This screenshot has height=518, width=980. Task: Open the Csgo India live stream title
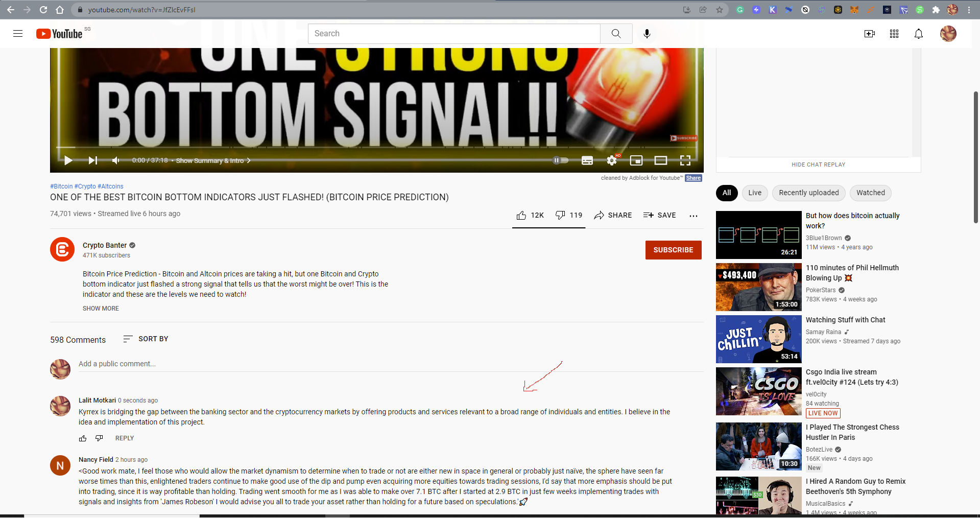coord(852,377)
